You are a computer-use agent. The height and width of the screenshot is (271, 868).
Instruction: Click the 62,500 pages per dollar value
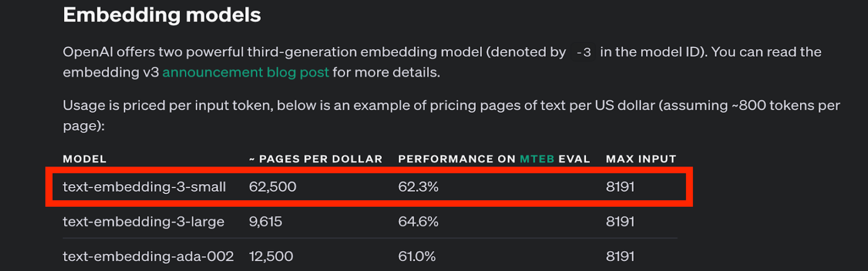[x=273, y=187]
